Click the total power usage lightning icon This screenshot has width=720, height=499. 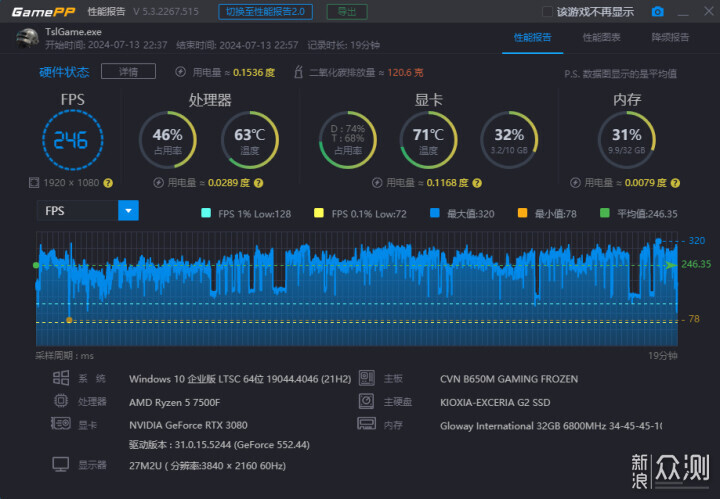(x=180, y=72)
